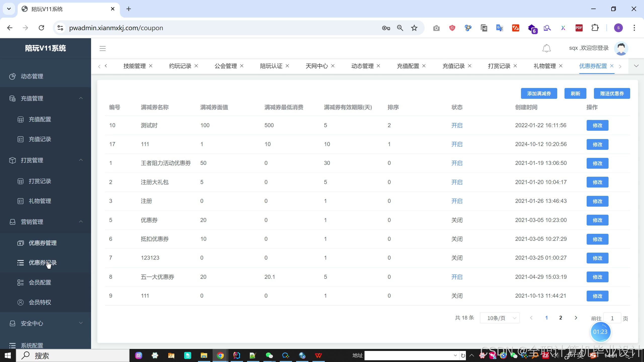
Task: Modify the 测试时 coupon row
Action: pos(597,125)
